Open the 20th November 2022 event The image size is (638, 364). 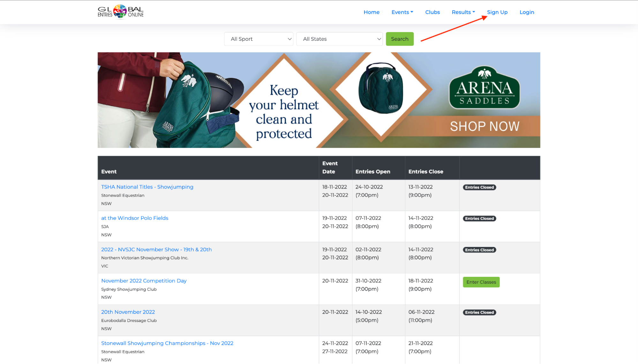(128, 312)
